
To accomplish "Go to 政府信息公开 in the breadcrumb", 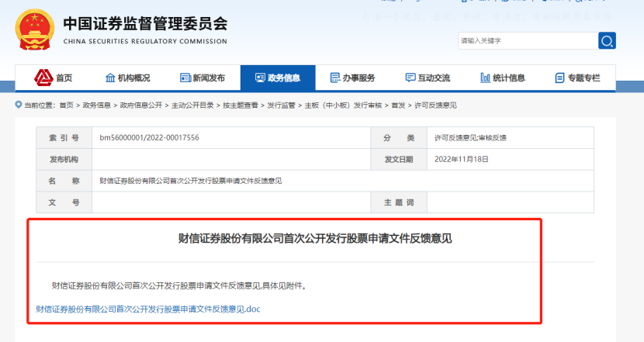I will (141, 105).
